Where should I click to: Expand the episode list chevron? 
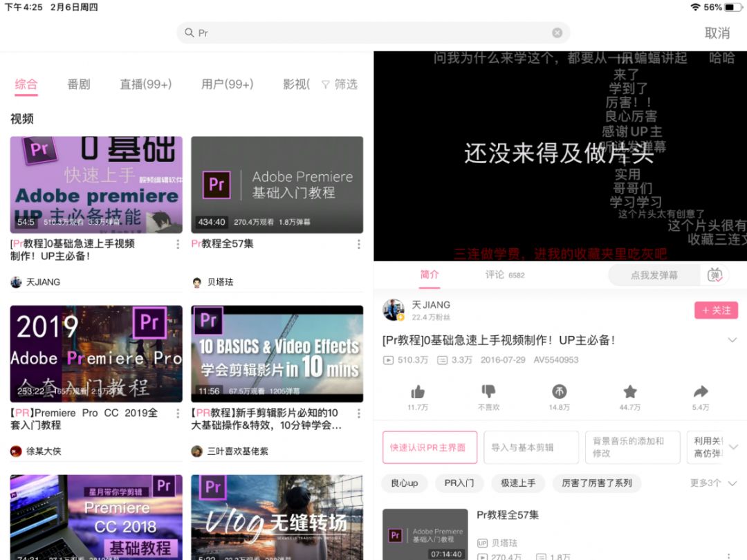pyautogui.click(x=734, y=447)
